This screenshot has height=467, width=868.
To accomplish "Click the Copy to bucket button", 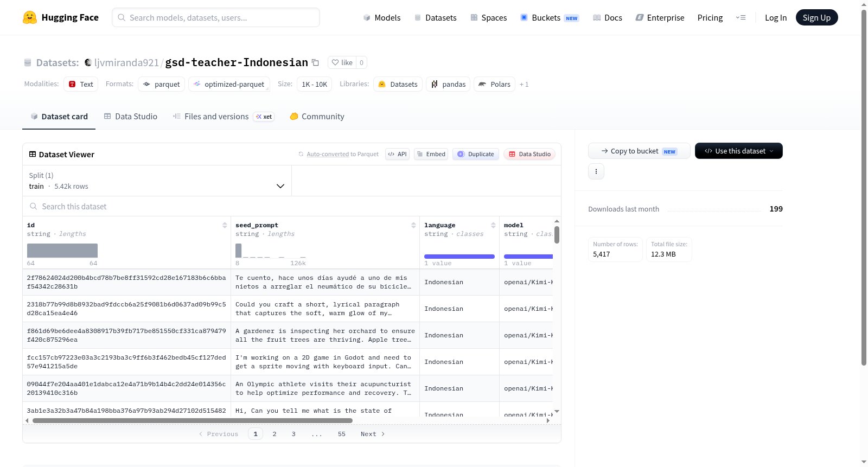I will point(639,151).
